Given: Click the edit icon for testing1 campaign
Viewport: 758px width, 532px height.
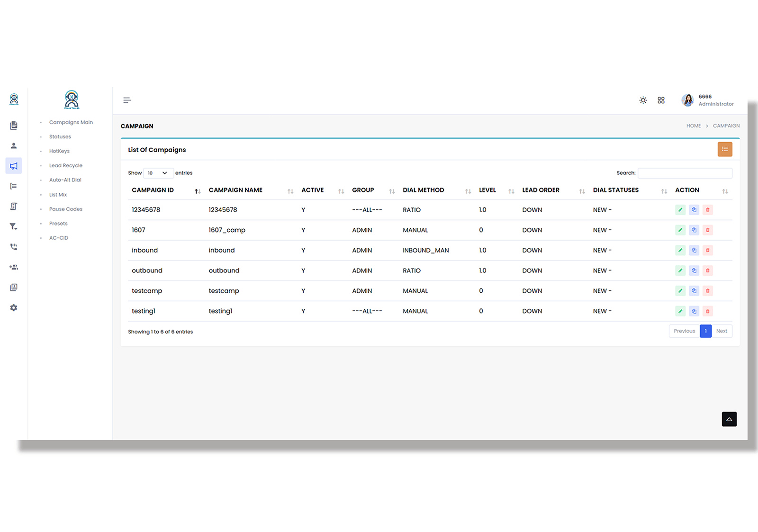Looking at the screenshot, I should pyautogui.click(x=680, y=311).
